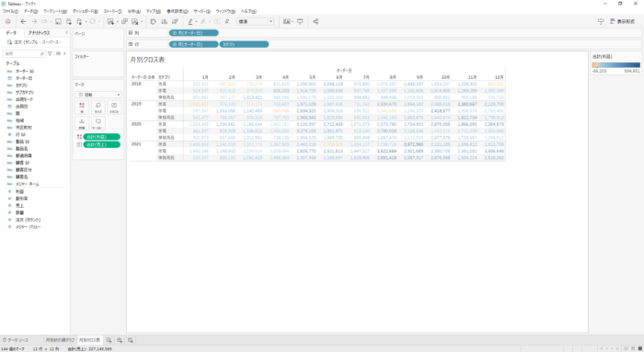This screenshot has height=352, width=644.
Task: Click the 合計(売上) pill on marks card
Action: click(x=102, y=145)
